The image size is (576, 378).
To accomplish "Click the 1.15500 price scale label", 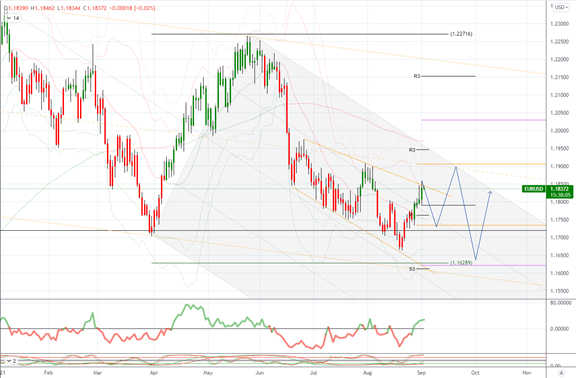I will pos(558,291).
